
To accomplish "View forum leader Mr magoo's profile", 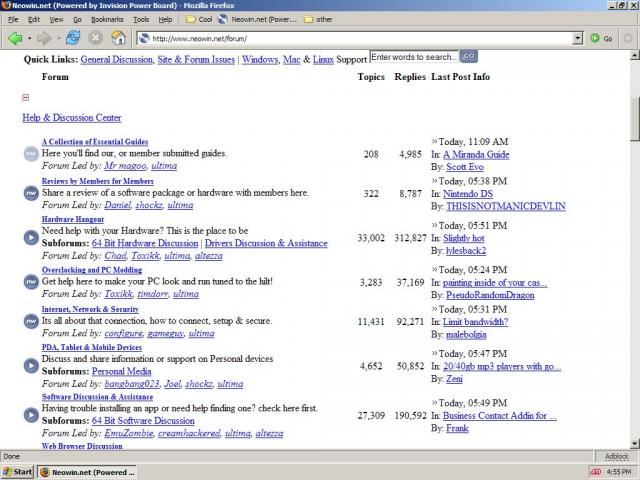I will 125,166.
